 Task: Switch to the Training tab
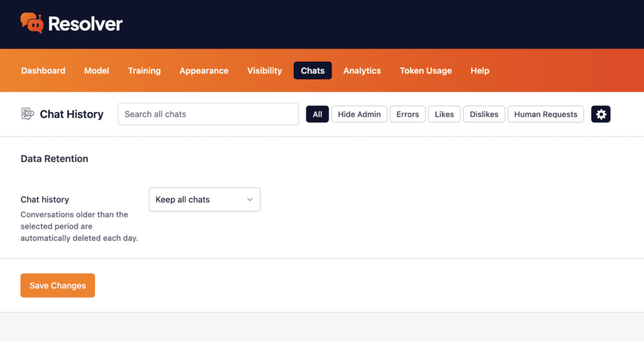point(144,70)
